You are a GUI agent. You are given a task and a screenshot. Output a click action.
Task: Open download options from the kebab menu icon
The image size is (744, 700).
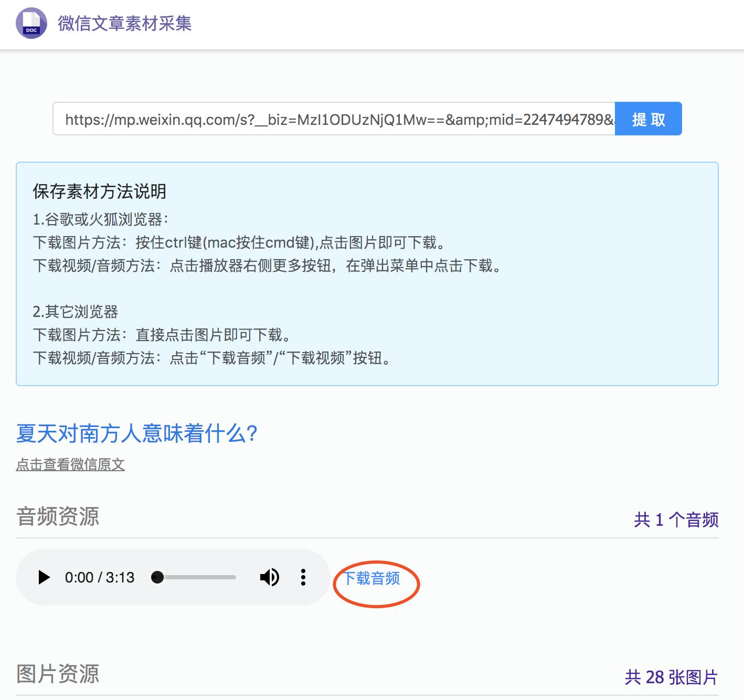tap(303, 577)
